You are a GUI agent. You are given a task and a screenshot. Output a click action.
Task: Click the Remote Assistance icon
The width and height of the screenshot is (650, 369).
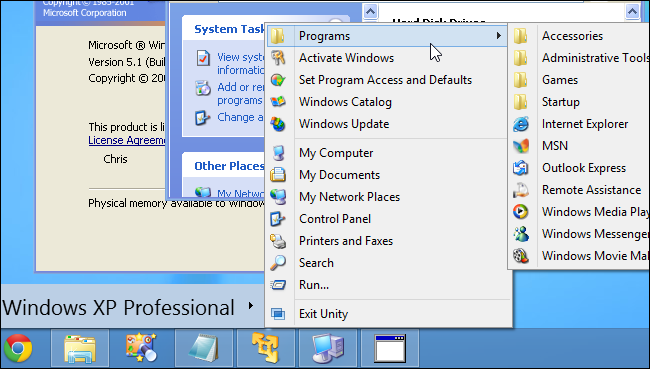[521, 190]
